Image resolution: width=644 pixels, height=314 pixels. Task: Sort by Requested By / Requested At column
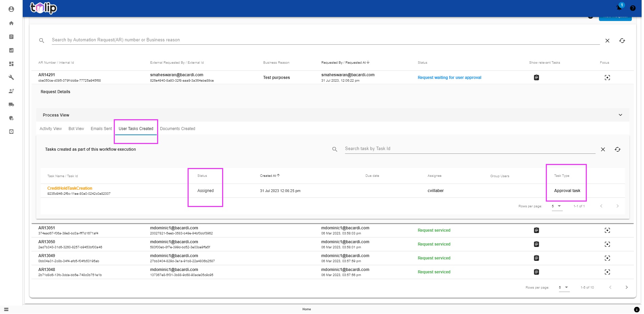coord(345,63)
